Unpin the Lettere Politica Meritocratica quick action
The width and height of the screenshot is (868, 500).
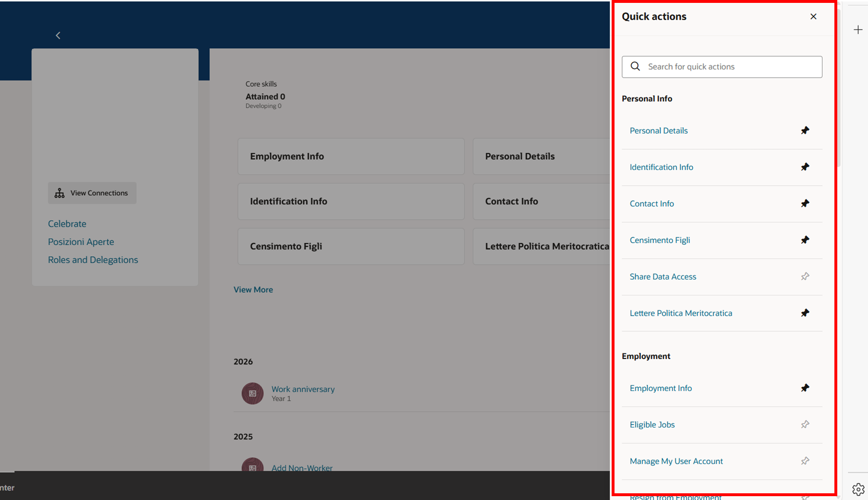point(805,313)
